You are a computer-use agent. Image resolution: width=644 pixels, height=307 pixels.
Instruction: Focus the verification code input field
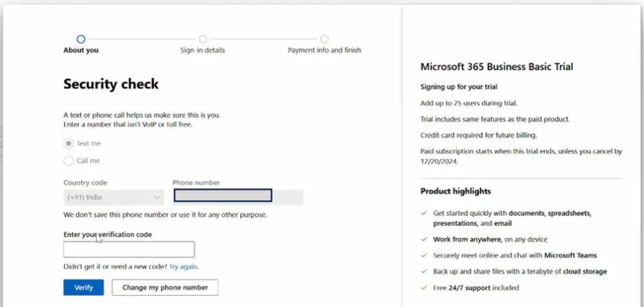[129, 250]
